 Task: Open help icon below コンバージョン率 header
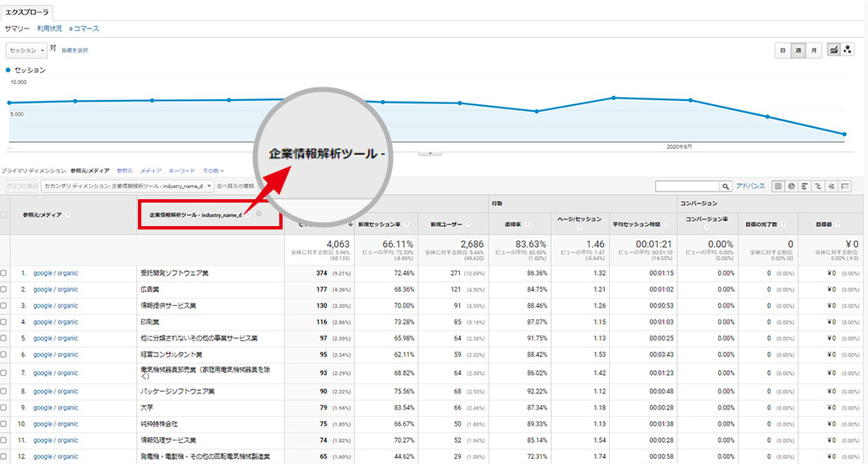point(707,227)
